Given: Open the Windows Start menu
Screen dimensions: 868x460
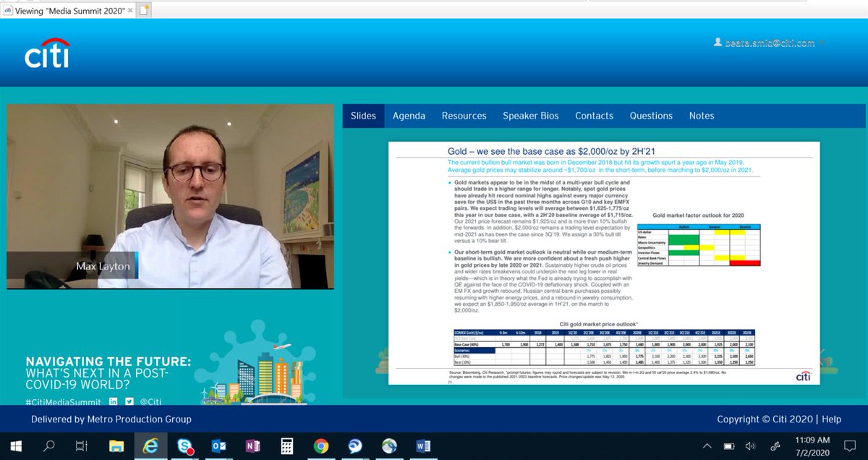Looking at the screenshot, I should [x=15, y=446].
